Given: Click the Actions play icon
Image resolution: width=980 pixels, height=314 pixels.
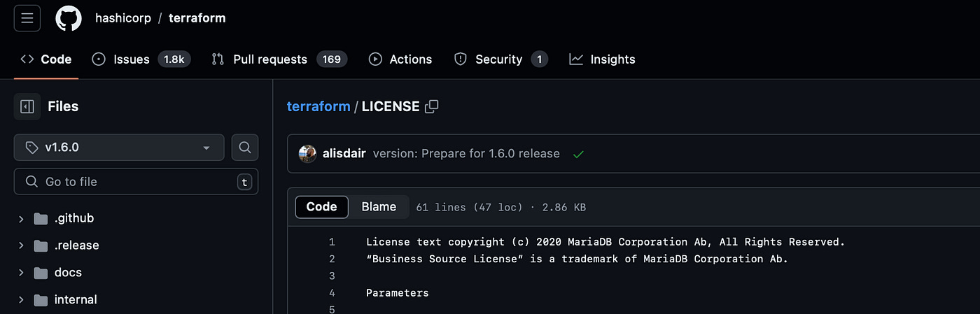Looking at the screenshot, I should coord(375,59).
